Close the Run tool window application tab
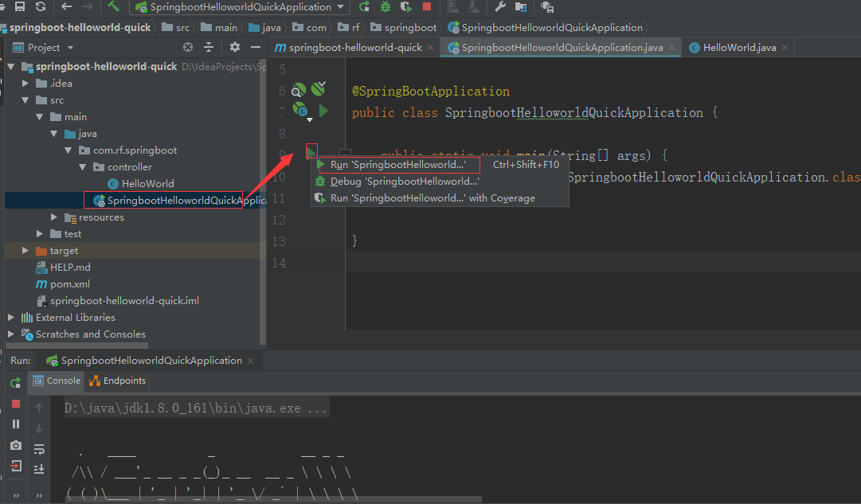861x504 pixels. tap(250, 361)
